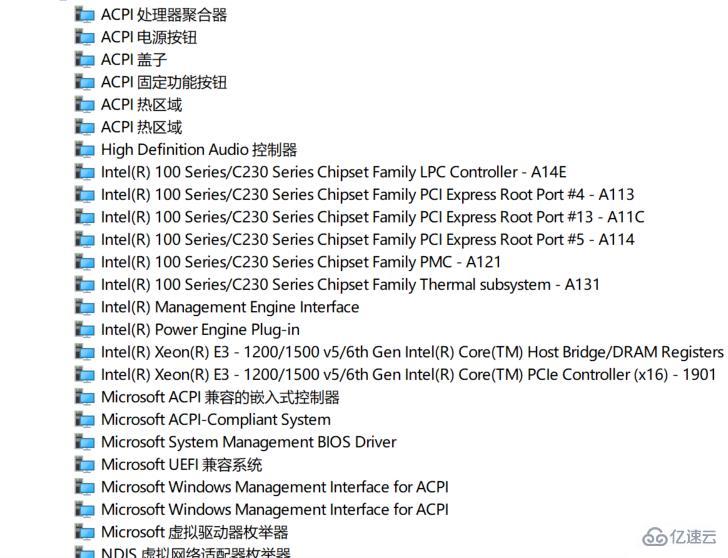The height and width of the screenshot is (558, 728).
Task: Select the Host Bridge/DRAM Registers entry
Action: pos(411,352)
